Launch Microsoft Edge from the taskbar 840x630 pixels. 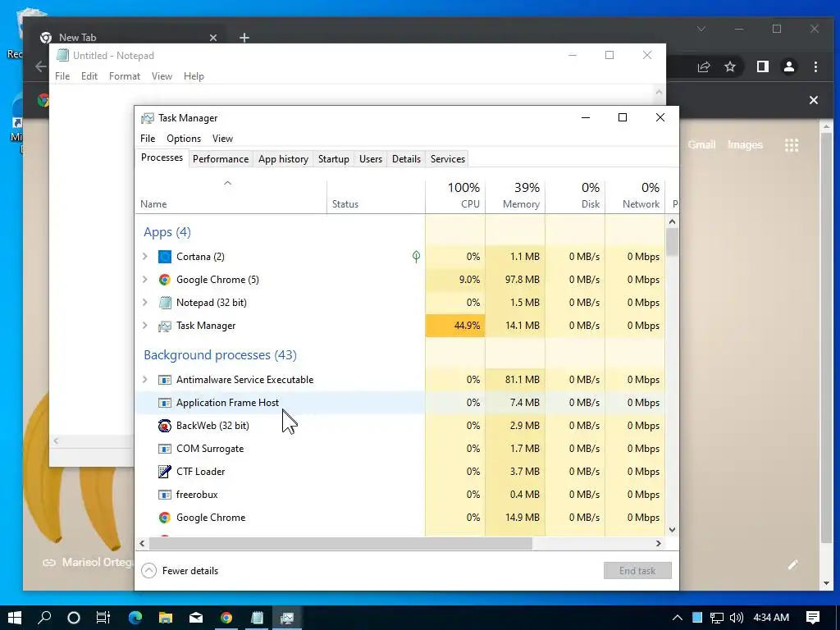[135, 618]
